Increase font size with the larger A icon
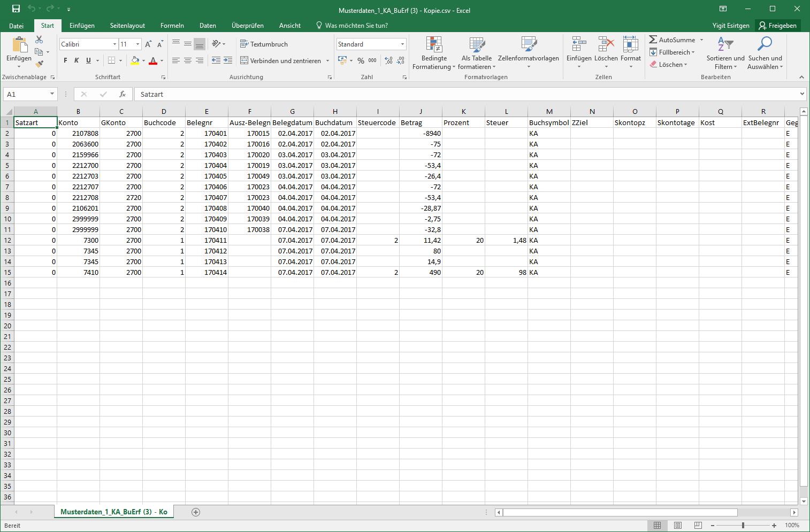The height and width of the screenshot is (532, 810). [x=148, y=44]
